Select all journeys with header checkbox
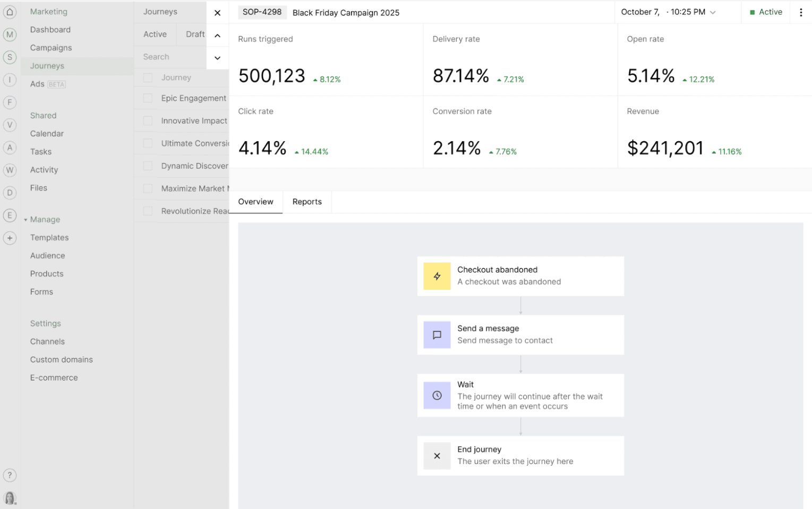Viewport: 812px width, 509px height. click(x=148, y=78)
